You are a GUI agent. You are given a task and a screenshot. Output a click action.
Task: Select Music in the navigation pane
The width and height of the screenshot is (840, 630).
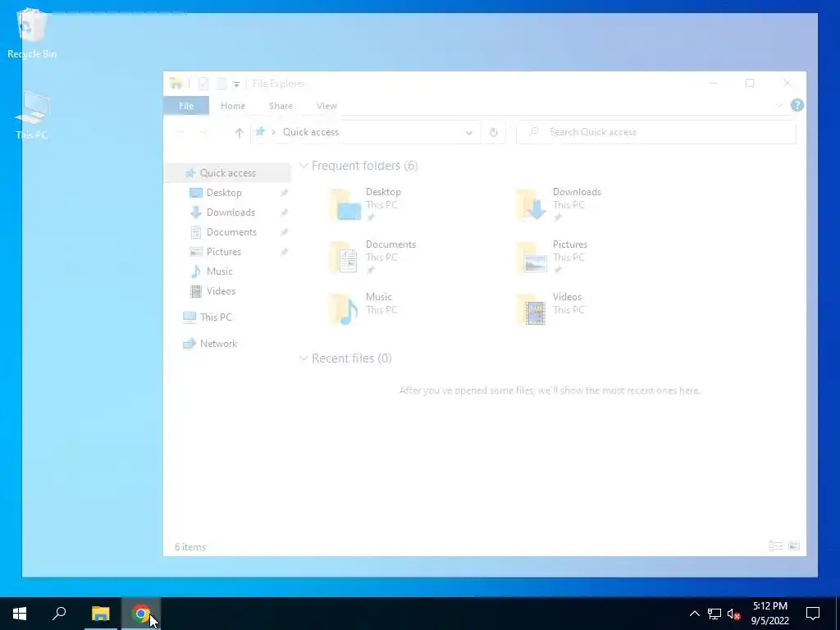219,272
